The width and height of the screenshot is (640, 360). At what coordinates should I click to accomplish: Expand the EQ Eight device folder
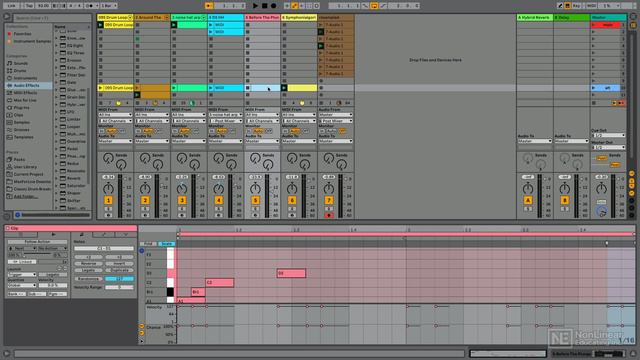(x=57, y=45)
